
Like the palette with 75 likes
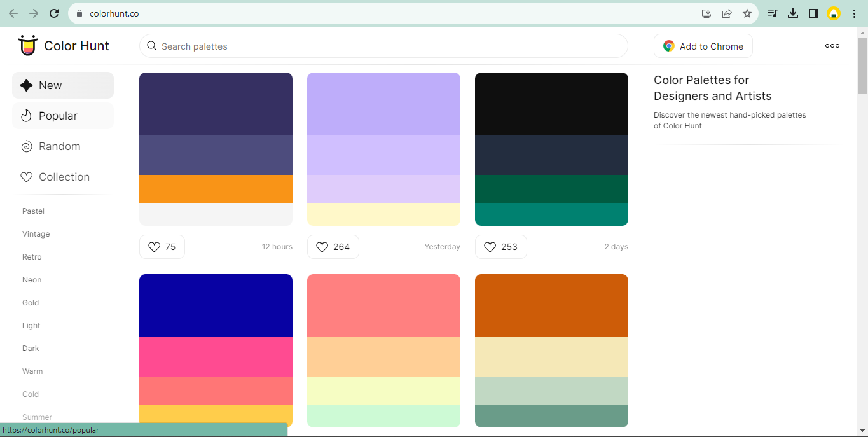pos(162,247)
